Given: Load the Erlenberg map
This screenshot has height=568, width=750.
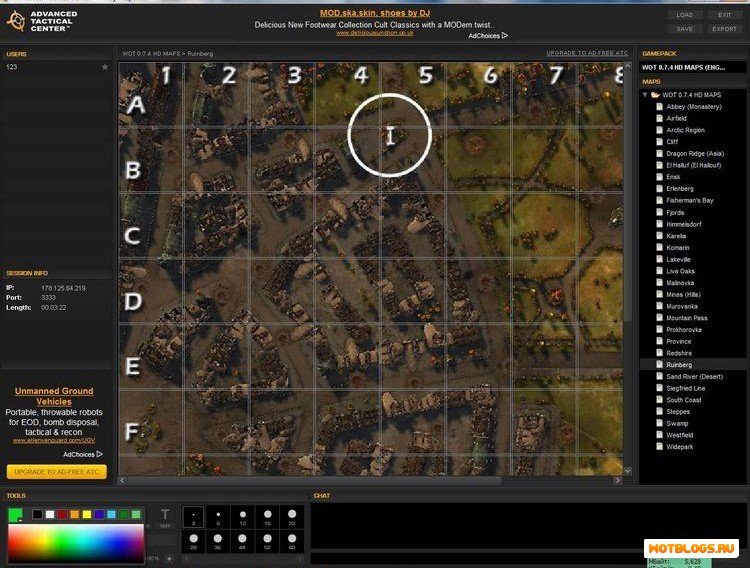Looking at the screenshot, I should [x=680, y=189].
